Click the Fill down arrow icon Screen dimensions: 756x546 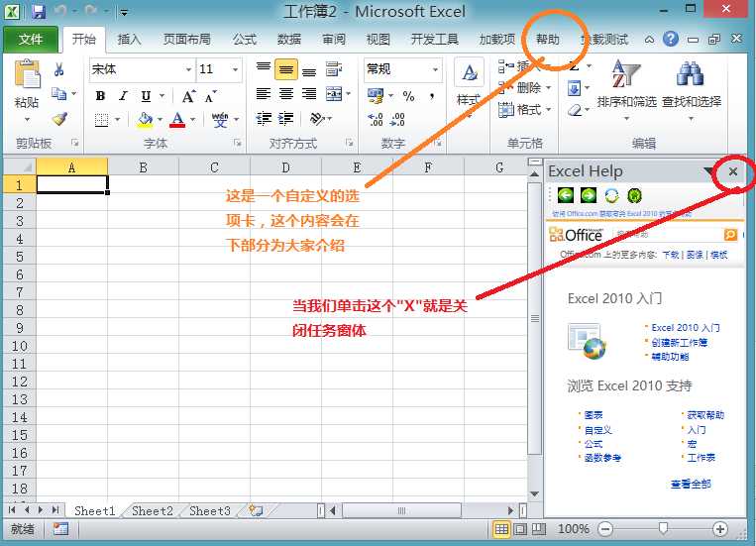(575, 88)
